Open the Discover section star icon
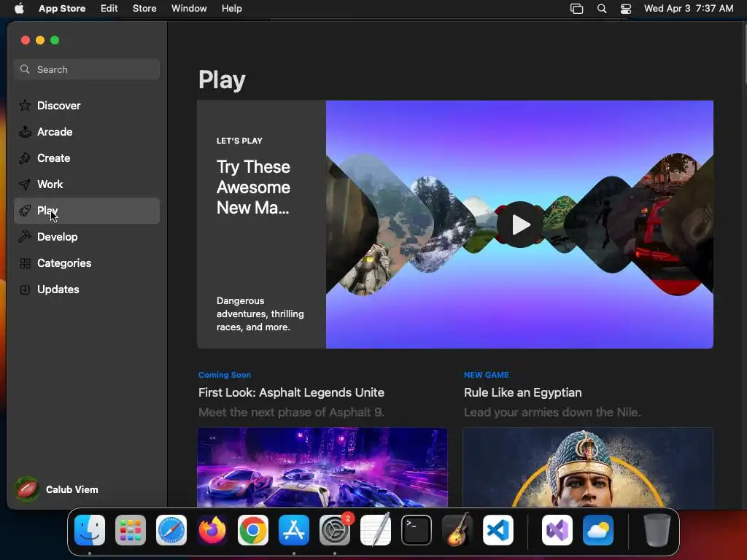747x560 pixels. point(25,105)
